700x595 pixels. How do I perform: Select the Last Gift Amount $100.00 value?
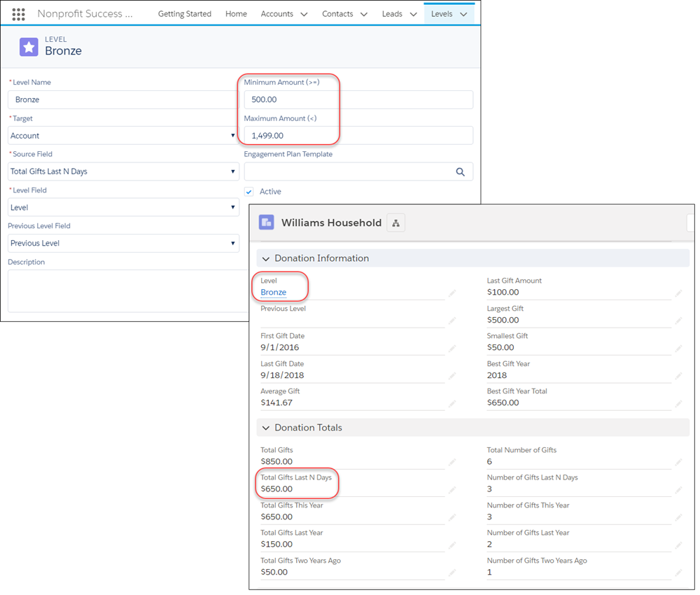[x=503, y=293]
